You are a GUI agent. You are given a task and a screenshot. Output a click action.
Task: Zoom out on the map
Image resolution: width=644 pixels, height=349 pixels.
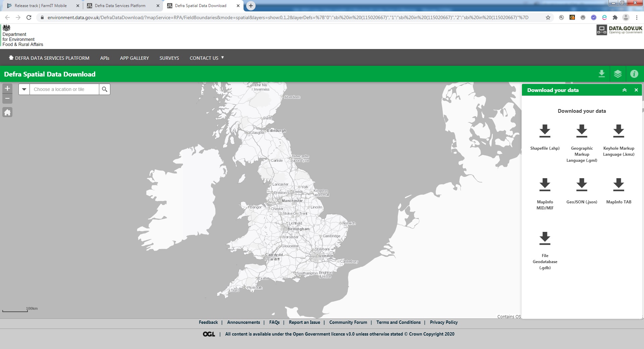[x=7, y=99]
